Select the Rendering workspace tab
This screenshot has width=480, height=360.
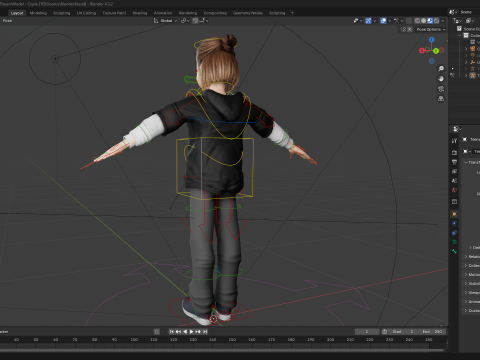188,13
